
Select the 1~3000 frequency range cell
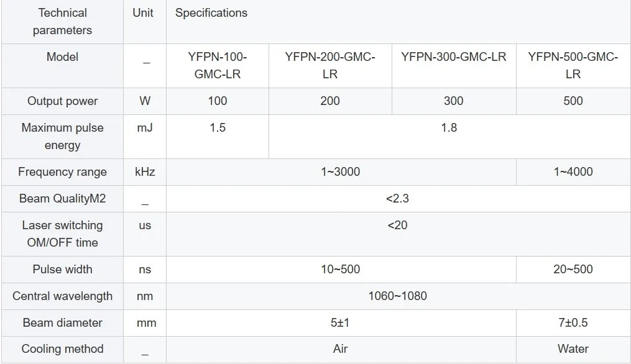tap(341, 171)
